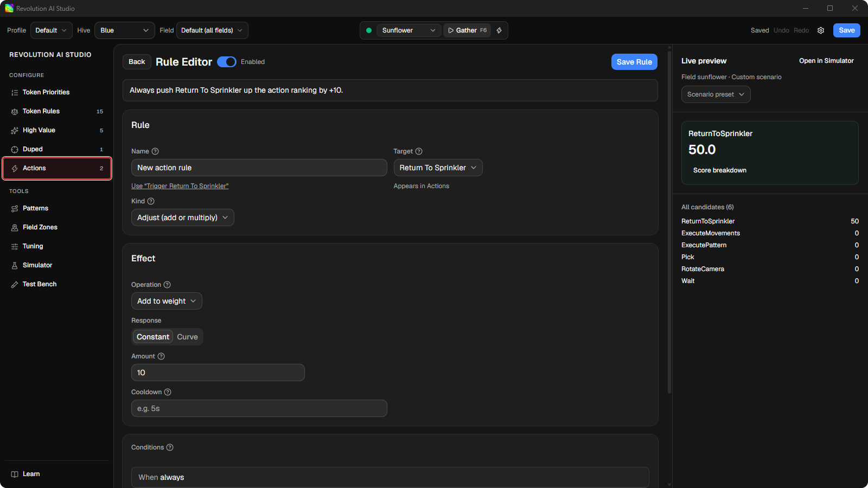Image resolution: width=868 pixels, height=488 pixels.
Task: Open the Hive Blue dropdown
Action: click(x=125, y=30)
